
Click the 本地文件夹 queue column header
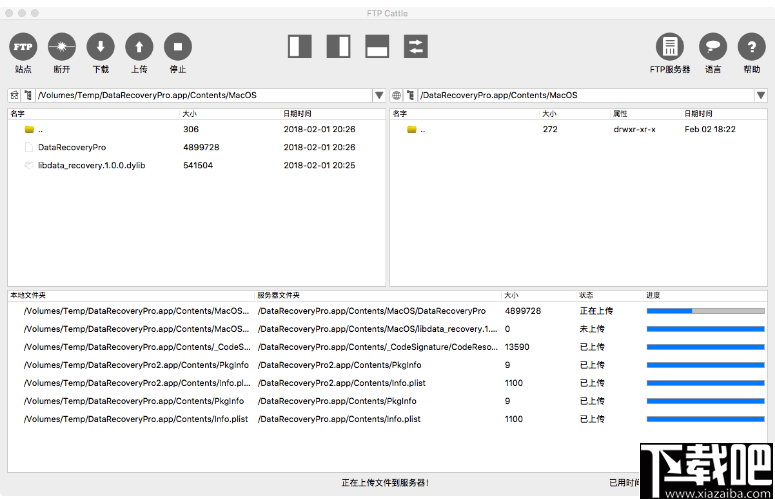[x=28, y=295]
